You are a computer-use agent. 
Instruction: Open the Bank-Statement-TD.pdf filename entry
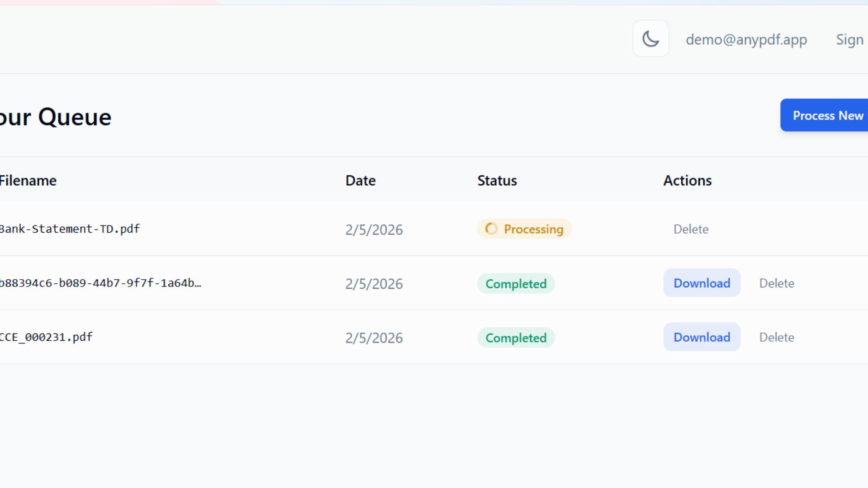[70, 229]
